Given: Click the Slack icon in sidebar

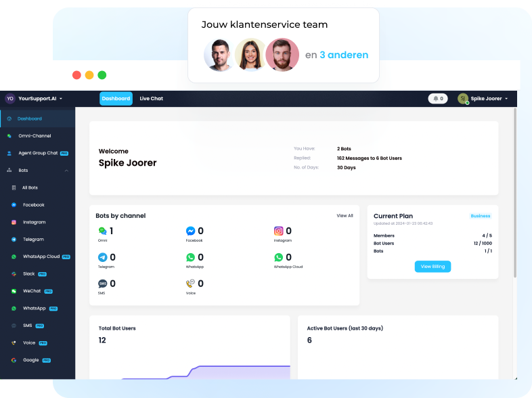Looking at the screenshot, I should (x=14, y=274).
